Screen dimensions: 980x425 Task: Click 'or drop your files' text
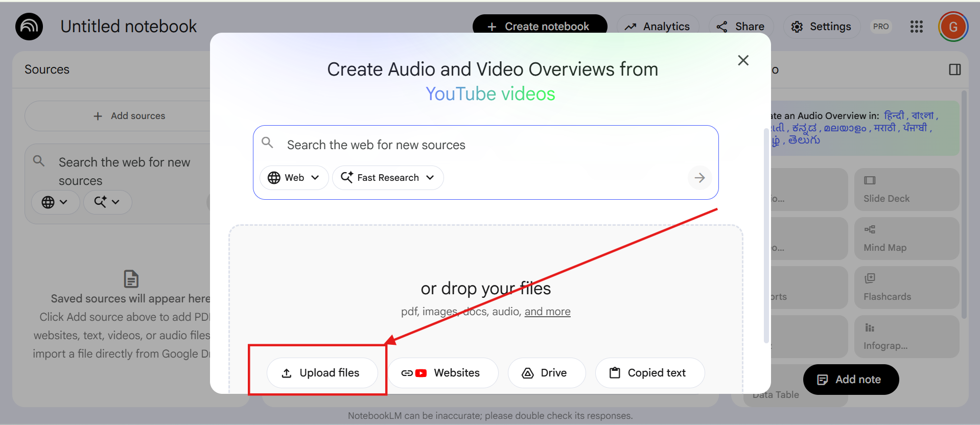[485, 289]
